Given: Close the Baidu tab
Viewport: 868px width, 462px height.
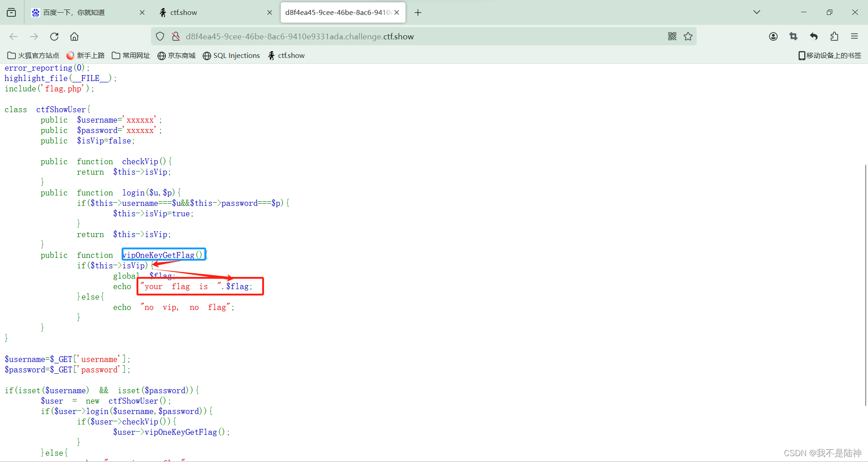Looking at the screenshot, I should [x=142, y=12].
